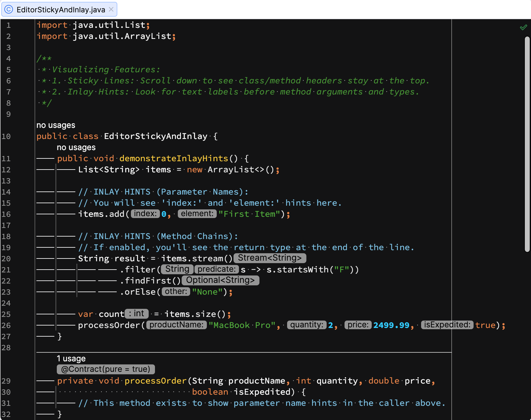
Task: Click the green inspection checkmark icon
Action: click(523, 27)
